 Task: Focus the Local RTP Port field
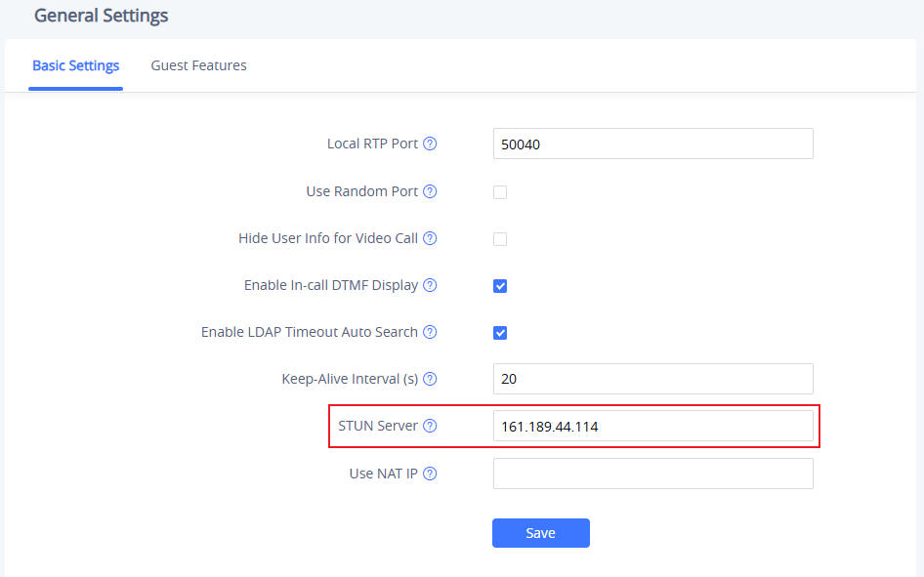click(652, 144)
